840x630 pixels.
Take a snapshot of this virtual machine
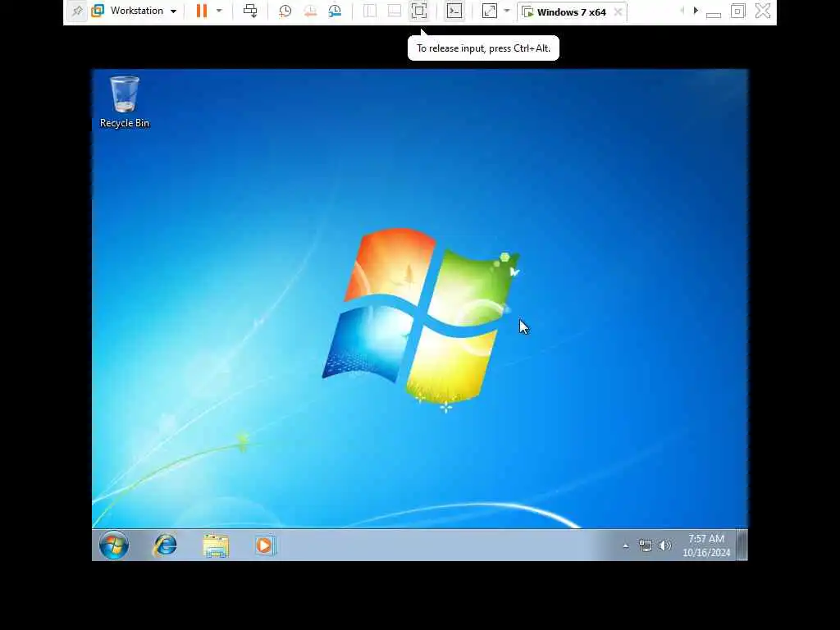point(285,11)
